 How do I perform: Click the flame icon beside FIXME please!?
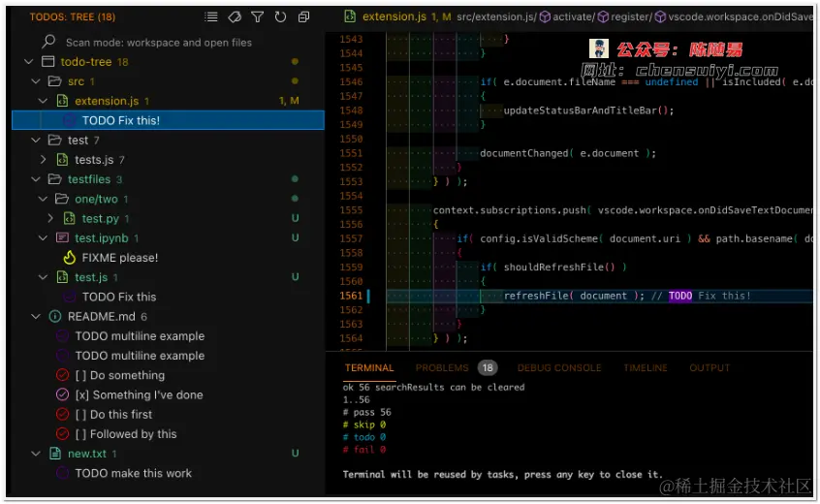69,257
